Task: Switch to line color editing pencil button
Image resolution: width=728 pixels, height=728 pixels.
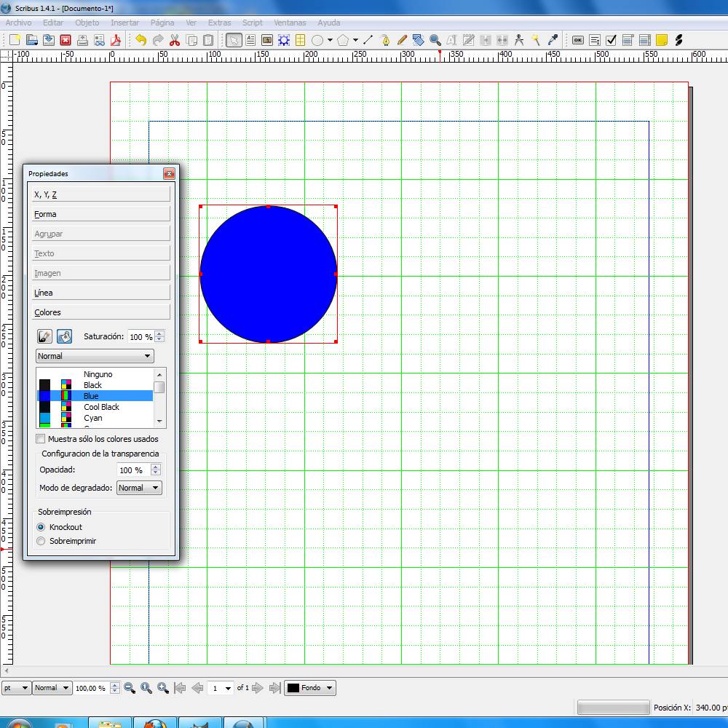Action: (x=44, y=336)
